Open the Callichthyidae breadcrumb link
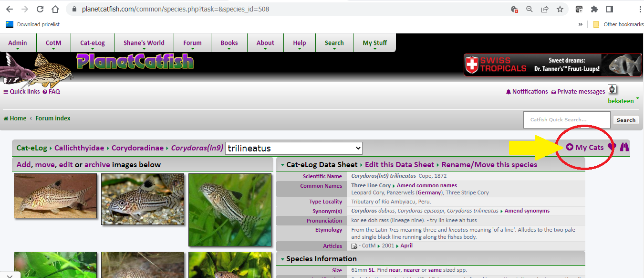This screenshot has width=644, height=278. pyautogui.click(x=79, y=148)
